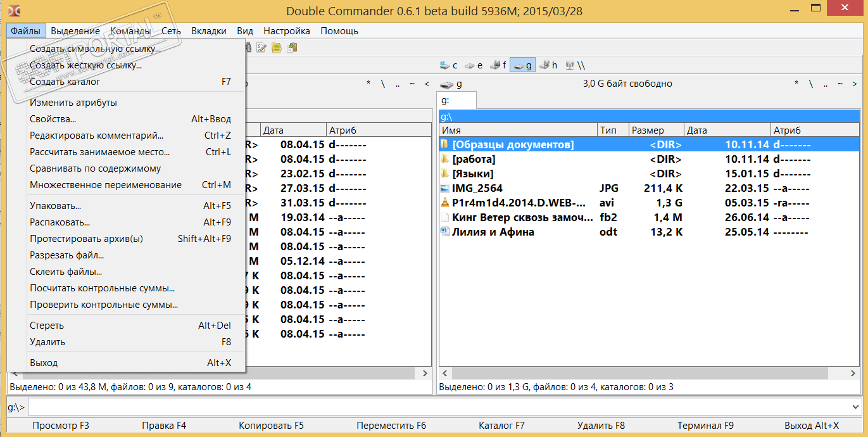This screenshot has height=437, width=868.
Task: Click the clipboard toolbar icon
Action: [292, 47]
